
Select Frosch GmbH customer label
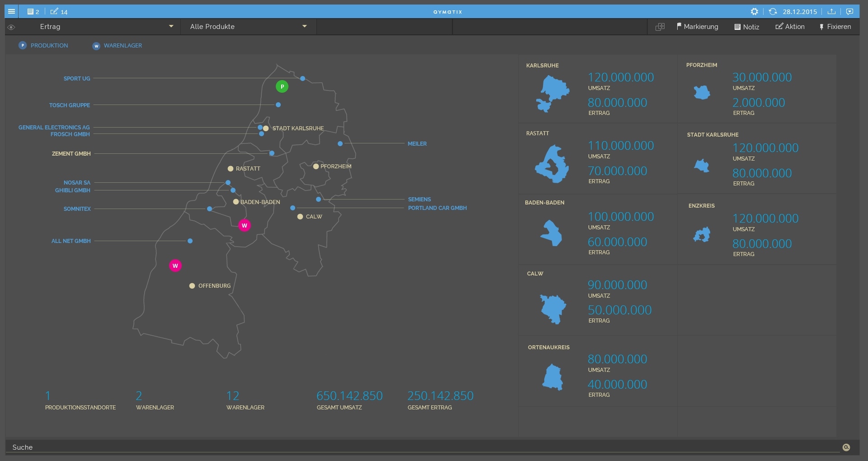coord(70,134)
